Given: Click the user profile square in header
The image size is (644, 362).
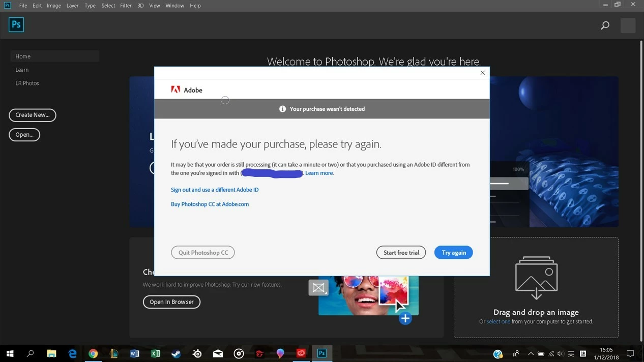Looking at the screenshot, I should (628, 25).
